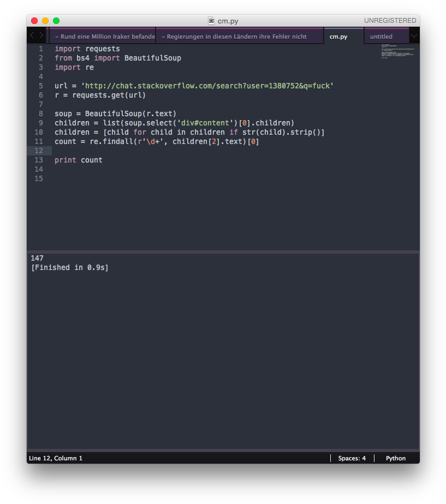Place cursor on 'print count' line
The width and height of the screenshot is (446, 504).
(x=79, y=160)
